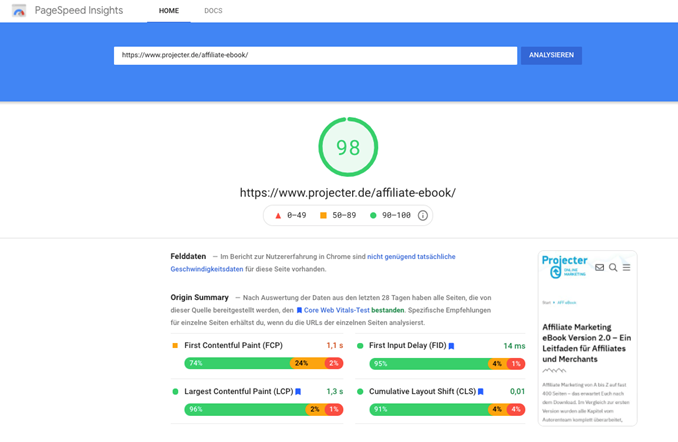This screenshot has height=442, width=678.
Task: Open the hamburger menu in the page preview
Action: pyautogui.click(x=626, y=267)
